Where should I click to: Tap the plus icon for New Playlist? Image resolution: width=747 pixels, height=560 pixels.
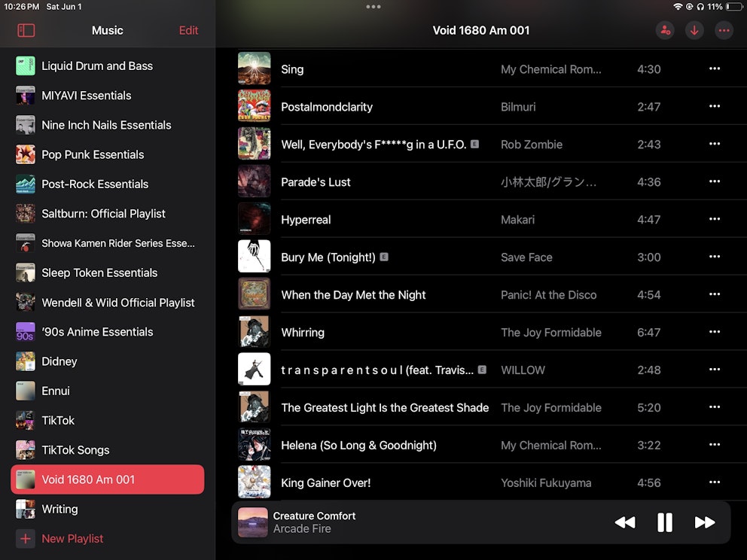(26, 539)
